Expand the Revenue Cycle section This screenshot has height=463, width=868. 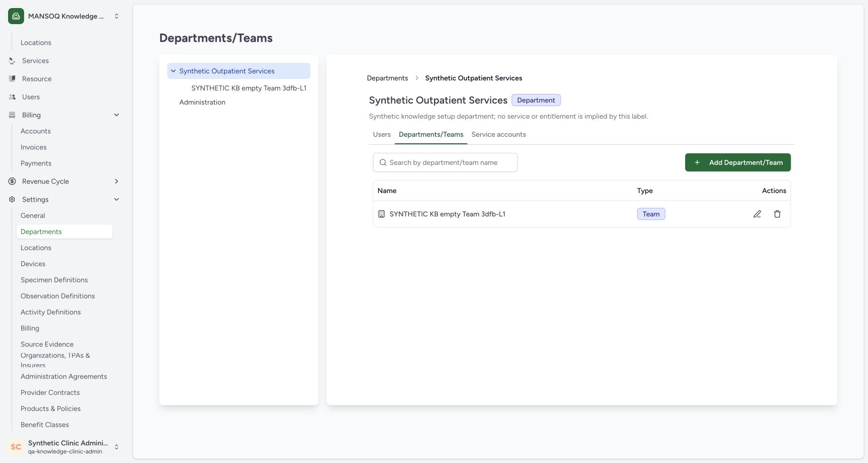117,181
